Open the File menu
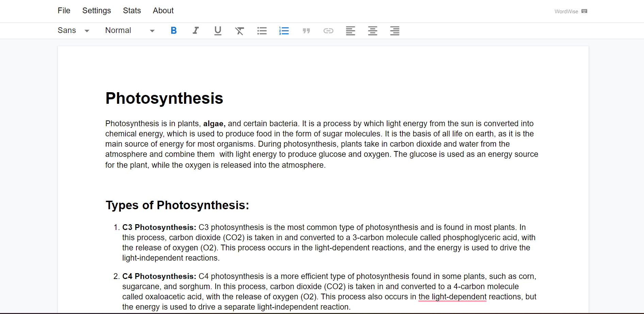Viewport: 644px width, 314px height. coord(64,11)
